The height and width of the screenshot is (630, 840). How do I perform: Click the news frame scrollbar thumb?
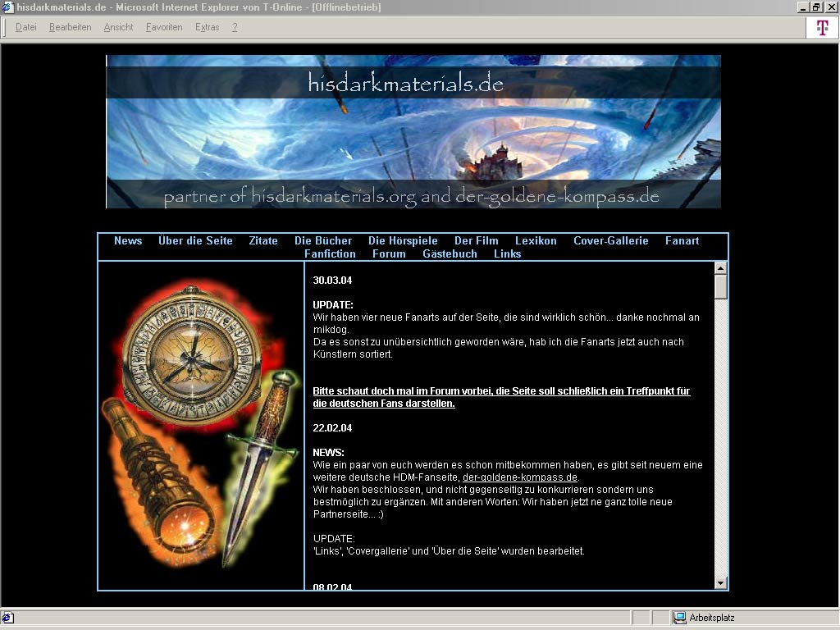720,287
